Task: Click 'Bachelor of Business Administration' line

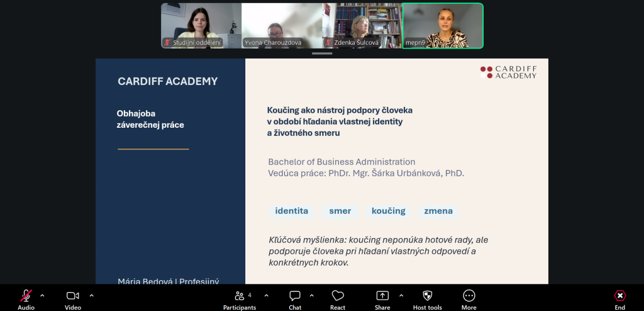Action: 341,162
